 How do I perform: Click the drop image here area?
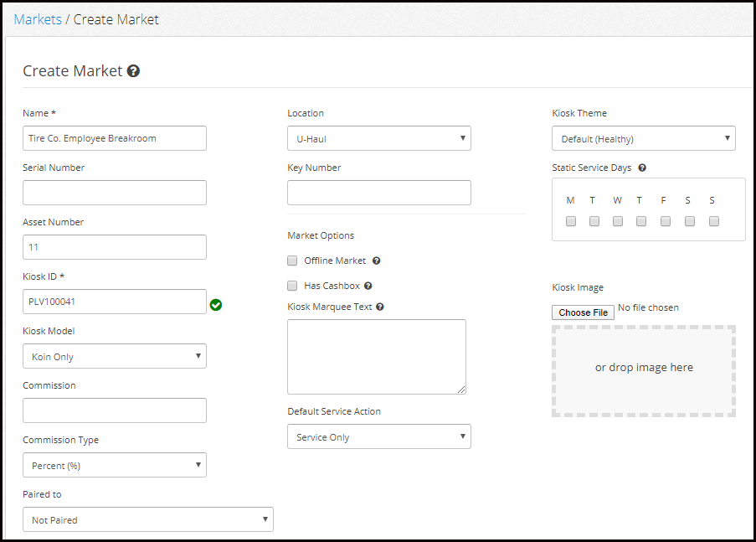(x=644, y=370)
